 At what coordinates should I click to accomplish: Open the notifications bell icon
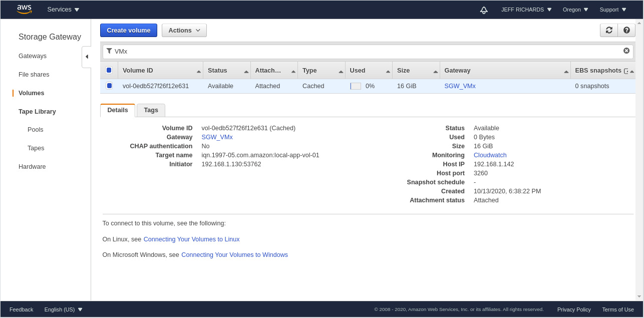[x=483, y=10]
